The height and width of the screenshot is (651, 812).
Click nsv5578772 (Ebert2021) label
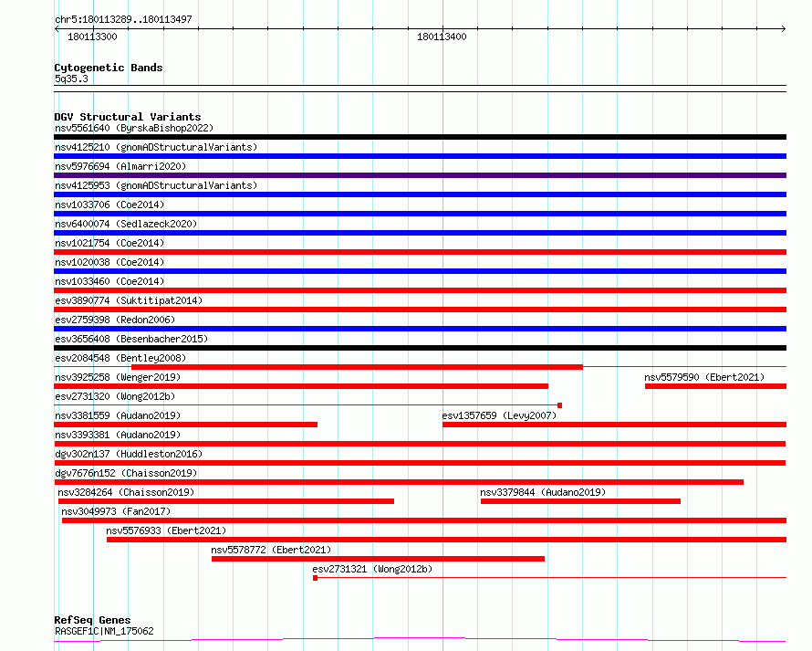coord(271,550)
